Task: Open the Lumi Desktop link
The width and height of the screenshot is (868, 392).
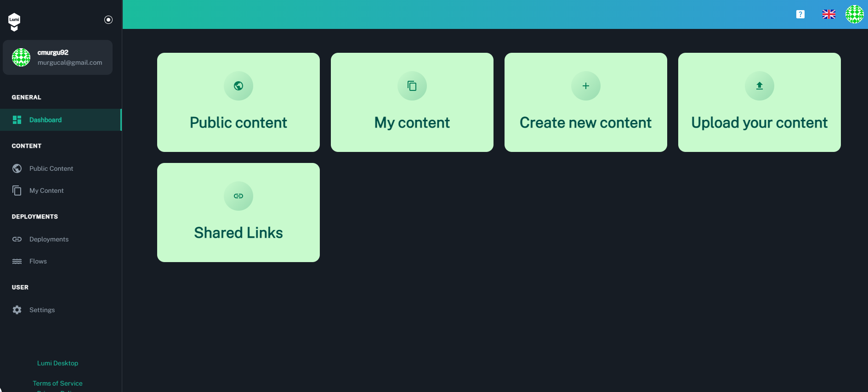Action: pyautogui.click(x=57, y=363)
